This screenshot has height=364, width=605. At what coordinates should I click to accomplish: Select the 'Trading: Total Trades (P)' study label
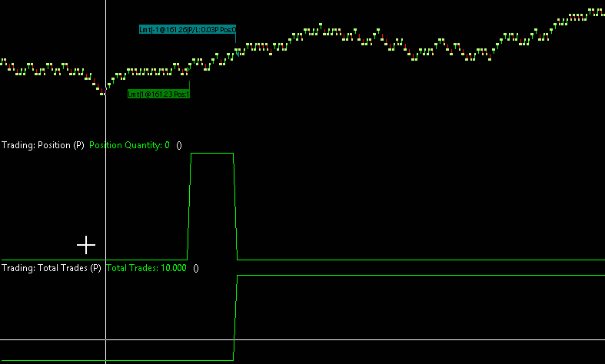click(52, 268)
